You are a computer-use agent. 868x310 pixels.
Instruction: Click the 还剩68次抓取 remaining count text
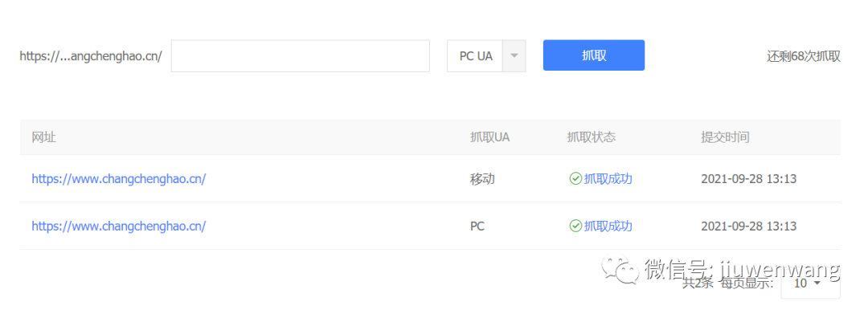[803, 56]
